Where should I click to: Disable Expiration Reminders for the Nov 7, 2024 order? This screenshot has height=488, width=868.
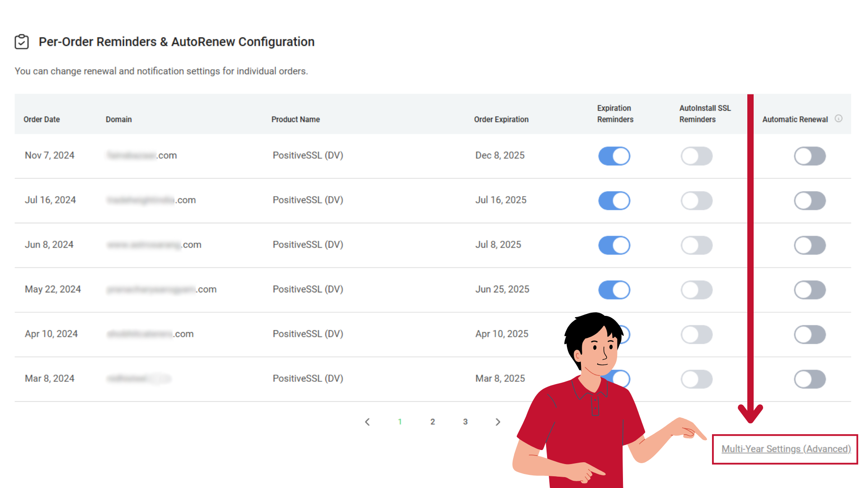614,156
